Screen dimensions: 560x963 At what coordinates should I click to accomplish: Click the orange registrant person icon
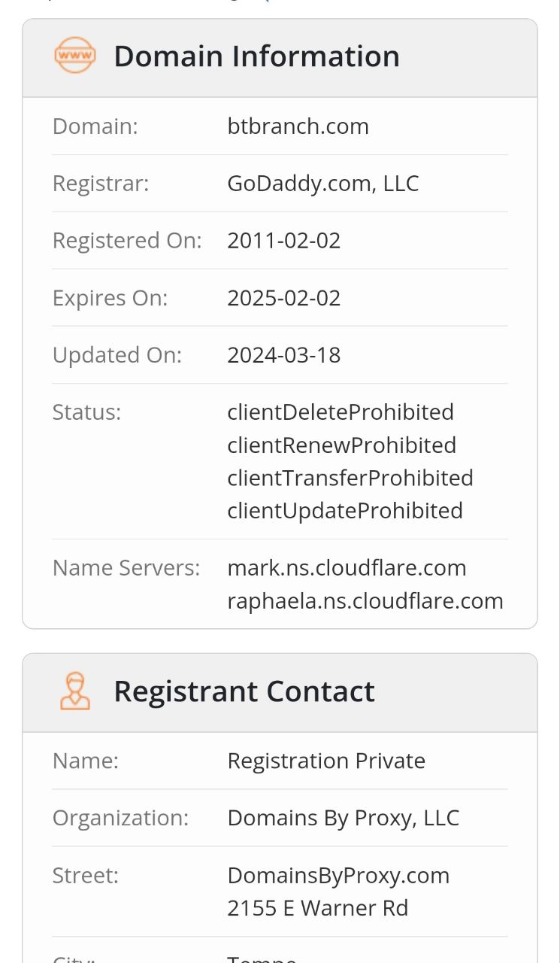[75, 691]
